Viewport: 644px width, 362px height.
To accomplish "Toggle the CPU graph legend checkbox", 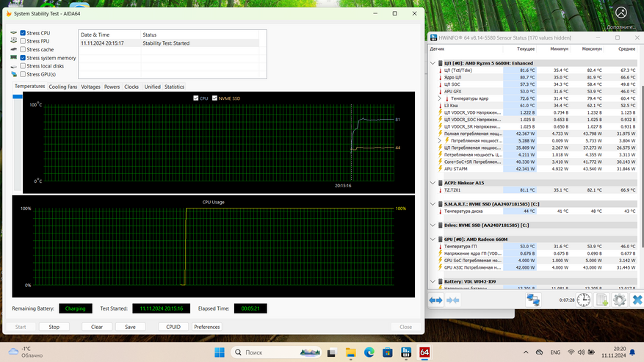I will (x=196, y=98).
